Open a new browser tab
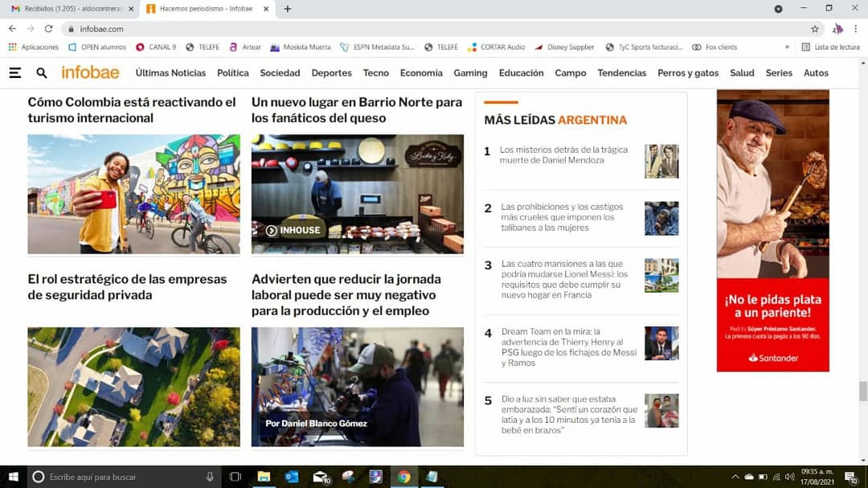This screenshot has height=488, width=868. tap(287, 9)
